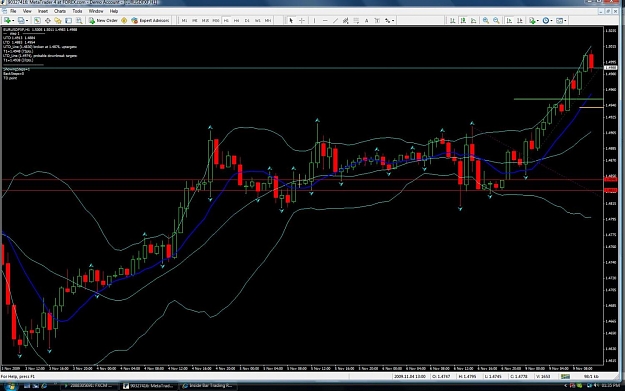The width and height of the screenshot is (625, 391).
Task: Open the Charts menu
Action: pos(60,11)
